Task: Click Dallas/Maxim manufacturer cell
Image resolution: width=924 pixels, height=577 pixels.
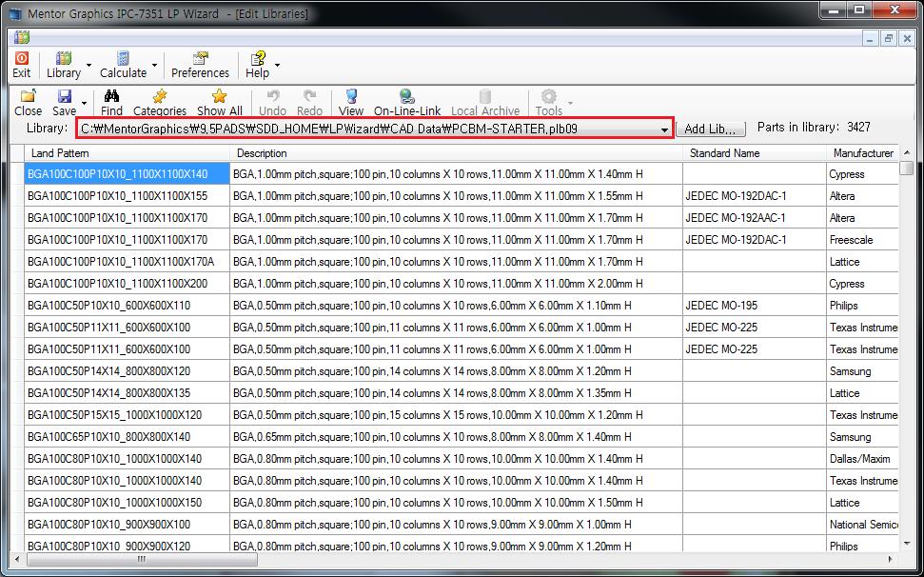Action: coord(863,459)
